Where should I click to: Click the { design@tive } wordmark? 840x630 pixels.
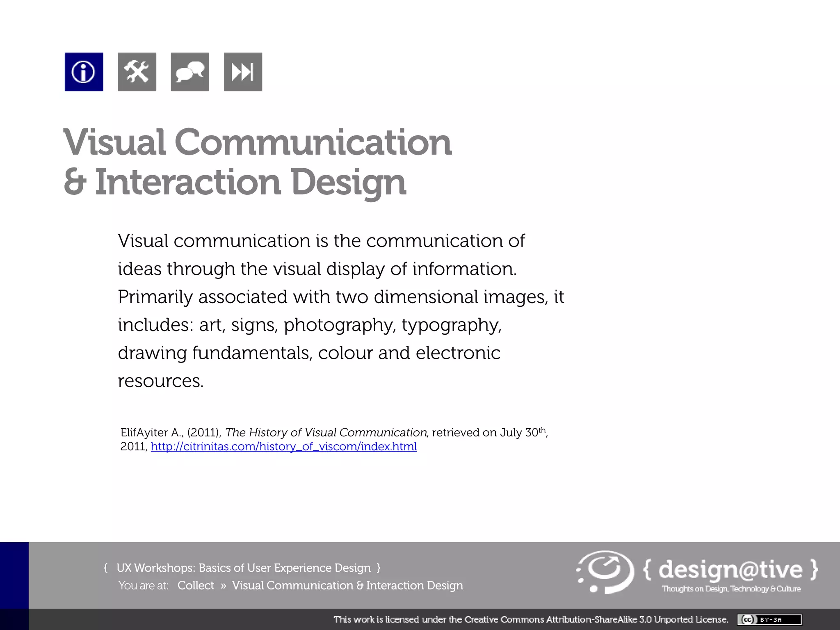point(730,569)
